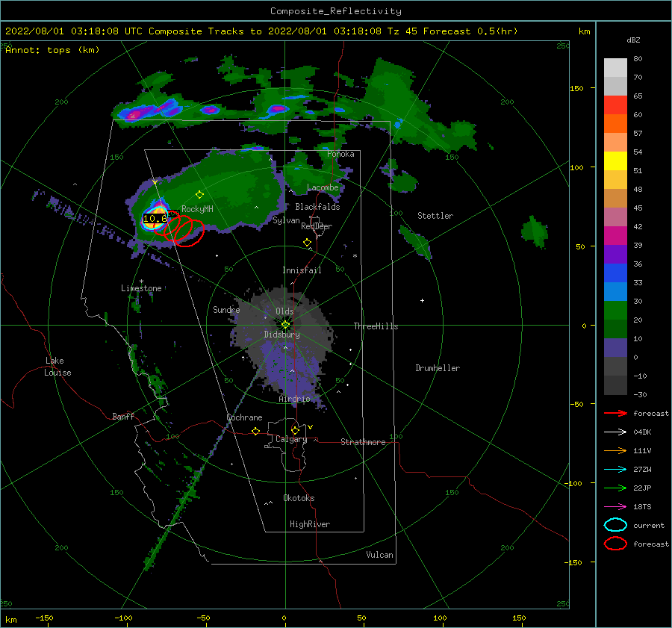Click the dBZ heading above the color scale
Viewport: 672px width, 628px height.
click(633, 40)
